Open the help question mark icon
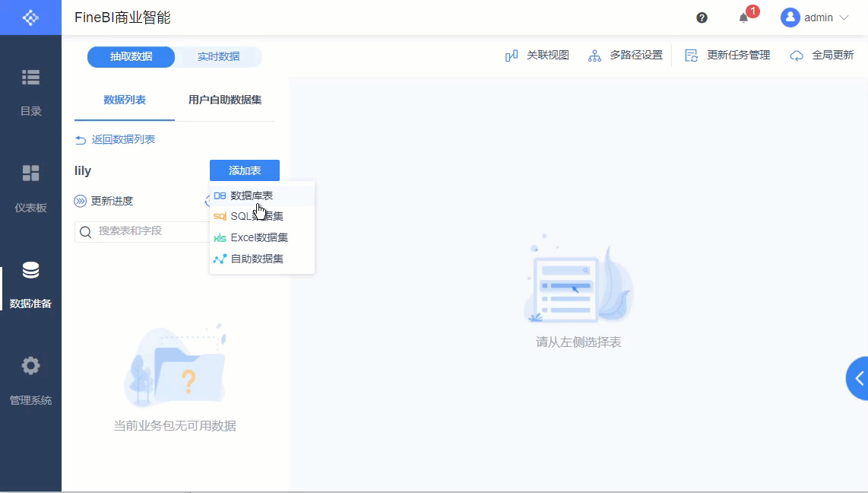Image resolution: width=868 pixels, height=493 pixels. point(703,15)
